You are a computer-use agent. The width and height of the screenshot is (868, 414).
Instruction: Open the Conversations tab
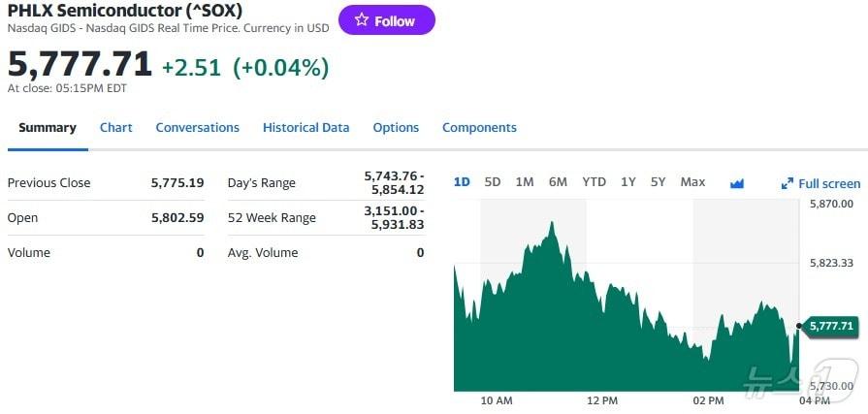coord(197,128)
